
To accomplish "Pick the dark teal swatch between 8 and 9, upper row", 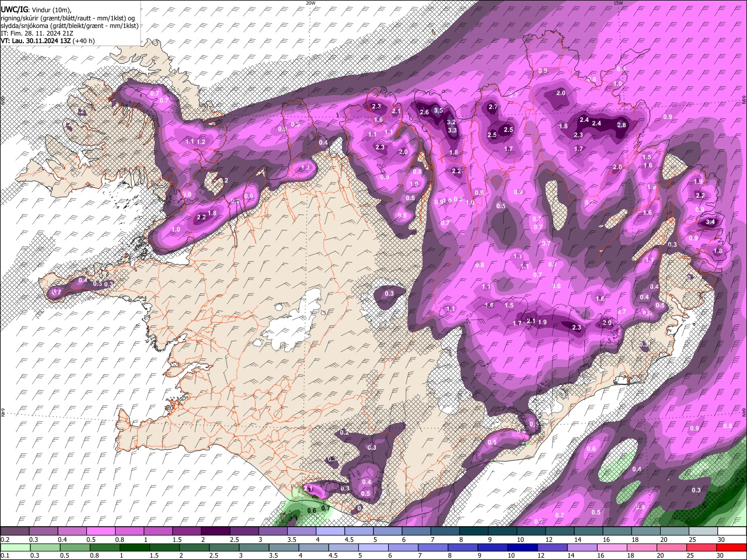I will point(473,531).
